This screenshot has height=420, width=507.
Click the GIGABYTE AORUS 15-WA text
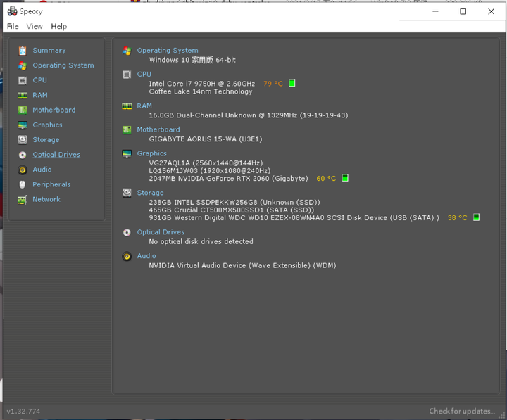pyautogui.click(x=206, y=139)
